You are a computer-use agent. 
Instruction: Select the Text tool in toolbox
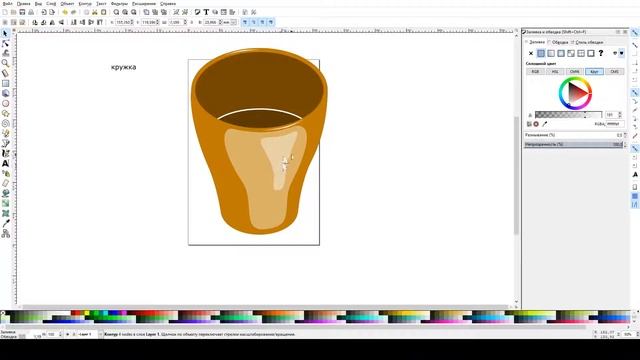click(5, 163)
